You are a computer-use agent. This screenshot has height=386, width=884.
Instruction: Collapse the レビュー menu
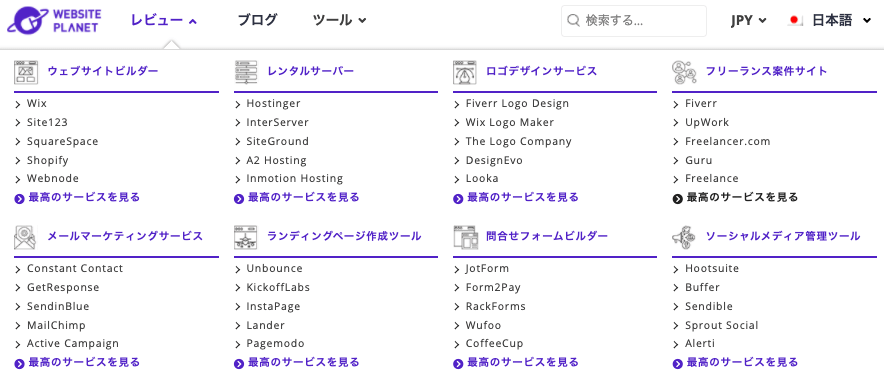pyautogui.click(x=163, y=20)
